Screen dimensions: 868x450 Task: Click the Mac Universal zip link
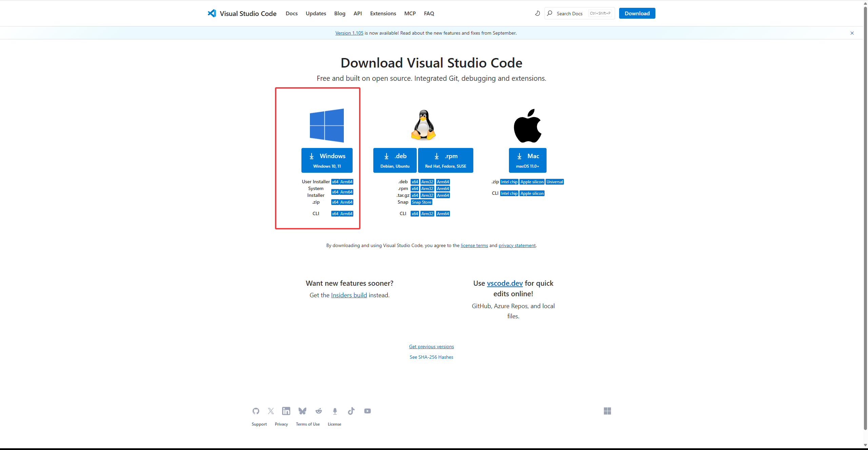(x=554, y=182)
